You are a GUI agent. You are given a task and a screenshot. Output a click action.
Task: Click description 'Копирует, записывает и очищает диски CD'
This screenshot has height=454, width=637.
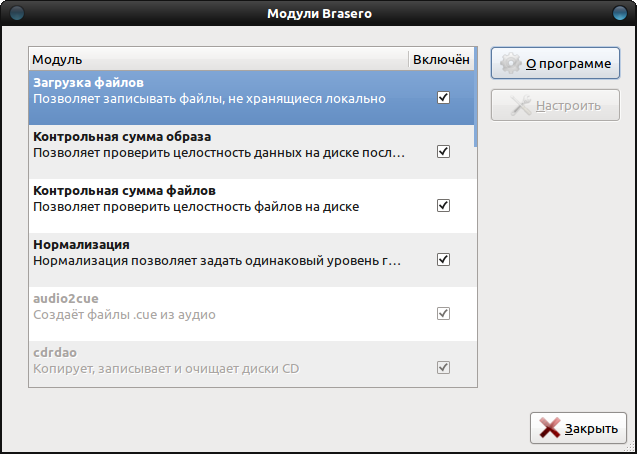[166, 369]
